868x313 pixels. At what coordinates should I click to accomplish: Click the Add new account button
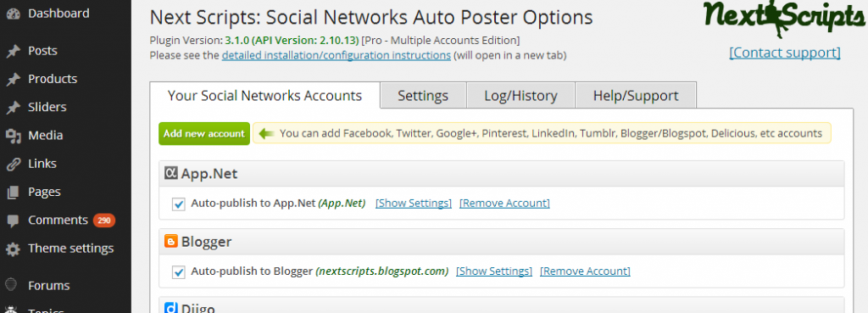(204, 133)
